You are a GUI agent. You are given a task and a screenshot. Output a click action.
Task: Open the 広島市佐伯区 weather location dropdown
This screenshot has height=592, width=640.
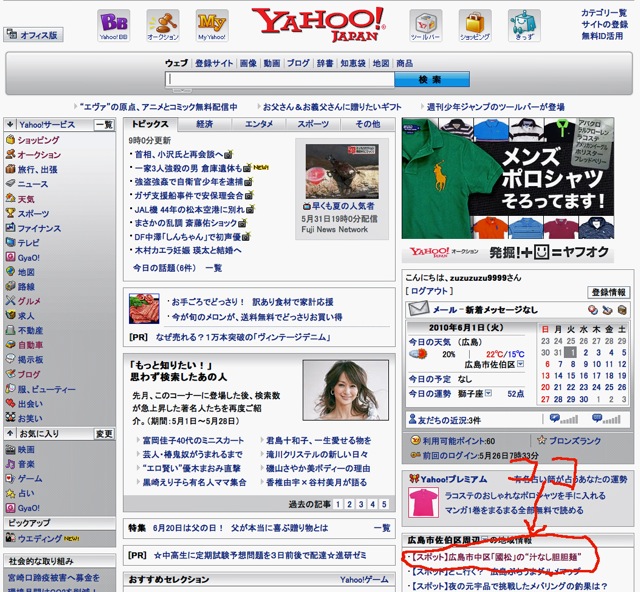coord(520,364)
